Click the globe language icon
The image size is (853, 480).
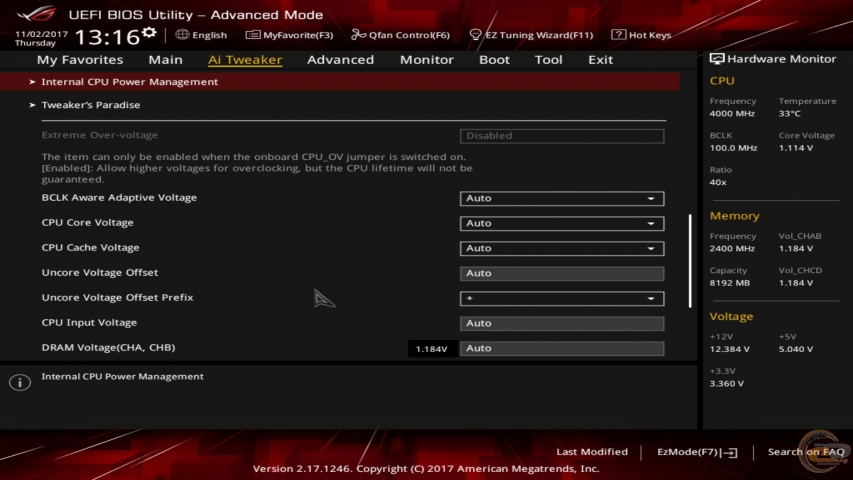tap(182, 34)
